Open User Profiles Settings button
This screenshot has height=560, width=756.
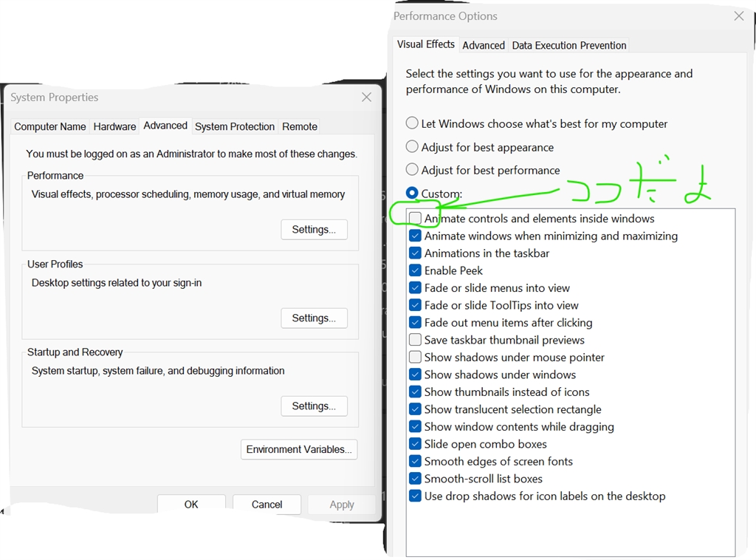pos(314,318)
